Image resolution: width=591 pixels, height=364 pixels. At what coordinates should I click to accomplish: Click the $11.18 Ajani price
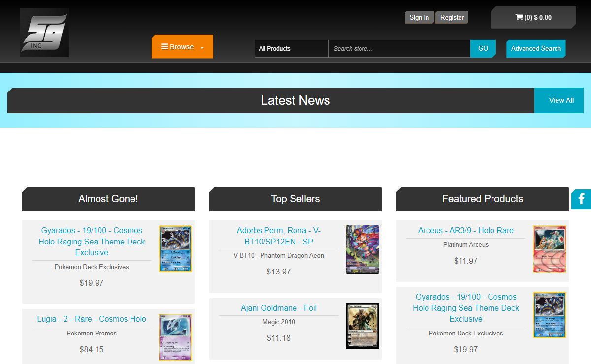click(279, 338)
